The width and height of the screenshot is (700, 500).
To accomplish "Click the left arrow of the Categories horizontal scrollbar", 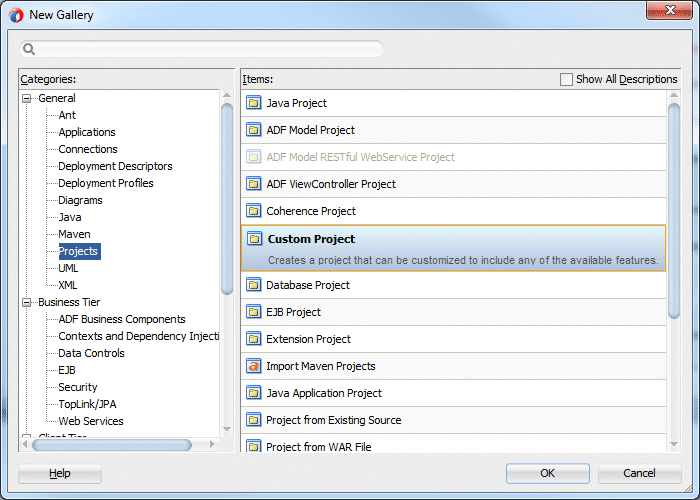I will [x=25, y=445].
